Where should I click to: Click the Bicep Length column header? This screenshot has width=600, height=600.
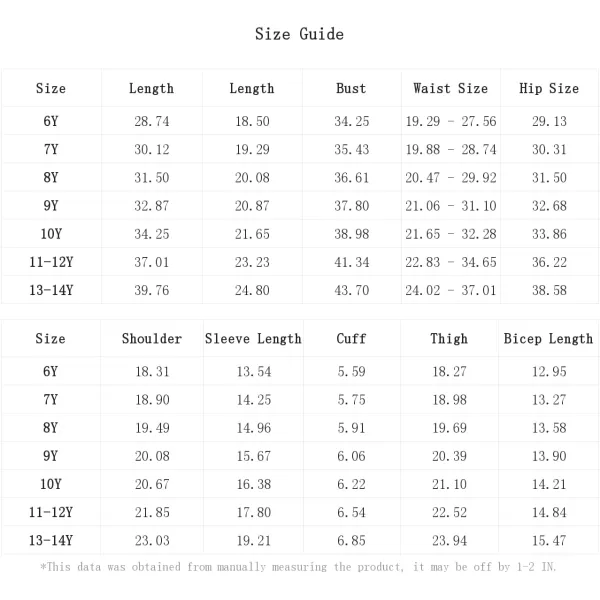[x=548, y=339]
